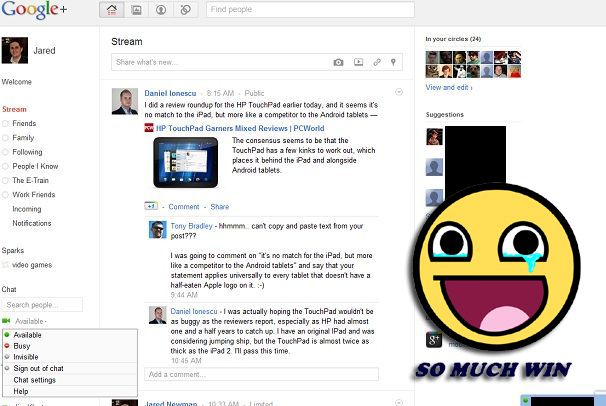This screenshot has width=606, height=406.
Task: Click Share under Daniel's post
Action: tap(220, 207)
